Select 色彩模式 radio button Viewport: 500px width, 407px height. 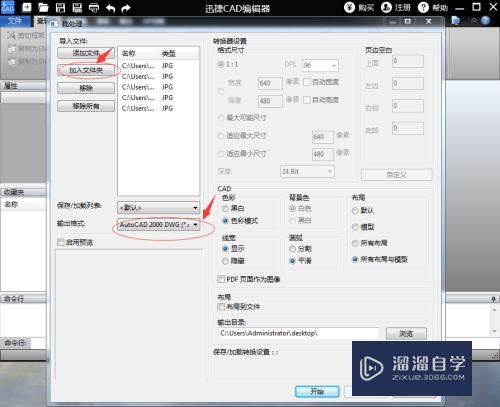[x=225, y=221]
